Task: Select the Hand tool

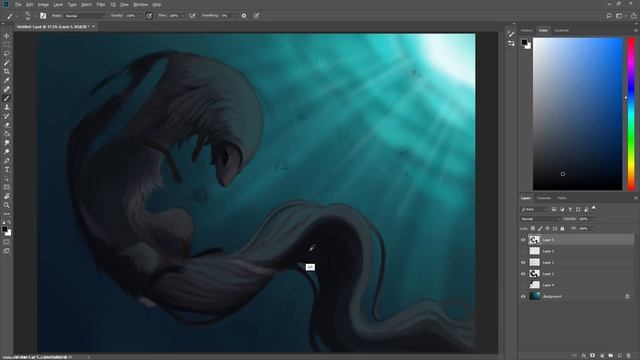Action: (7, 196)
